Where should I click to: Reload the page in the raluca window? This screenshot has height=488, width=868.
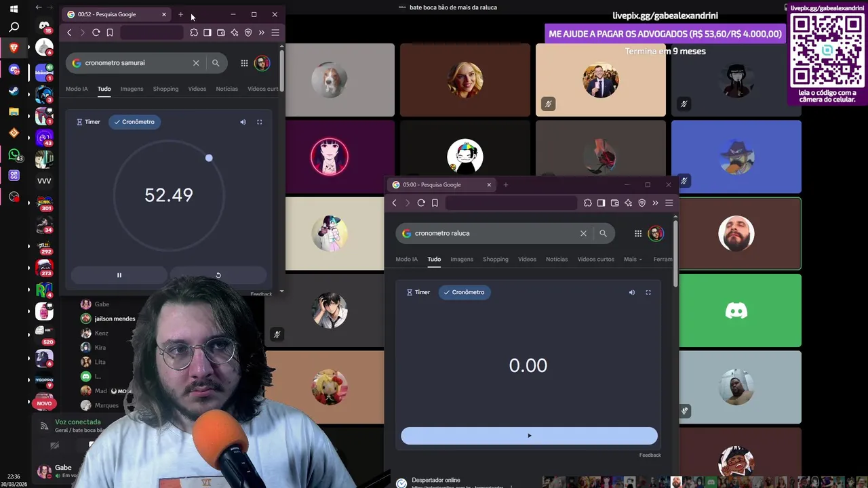[x=421, y=203]
